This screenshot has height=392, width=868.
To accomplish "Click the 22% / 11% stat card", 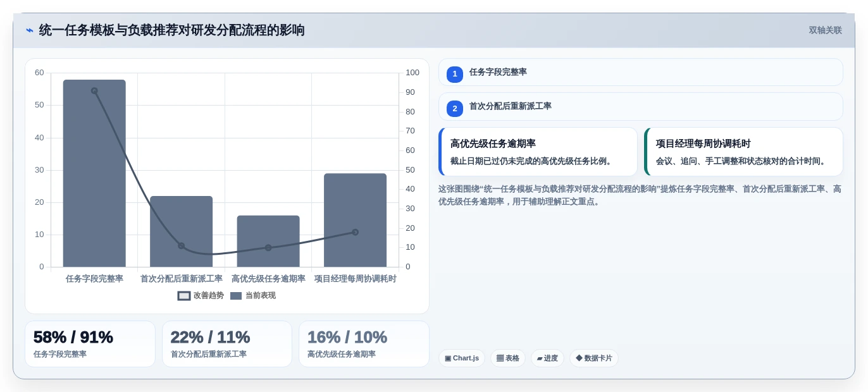I will click(227, 344).
